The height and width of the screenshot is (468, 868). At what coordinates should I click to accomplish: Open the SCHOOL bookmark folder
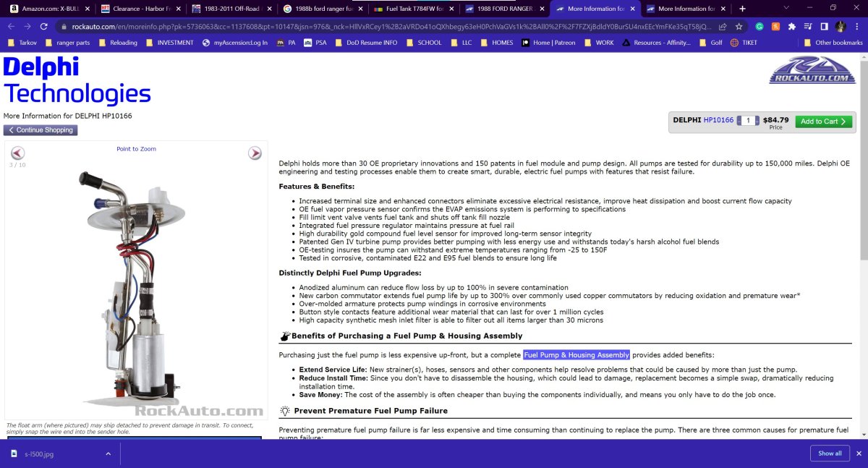click(x=424, y=43)
